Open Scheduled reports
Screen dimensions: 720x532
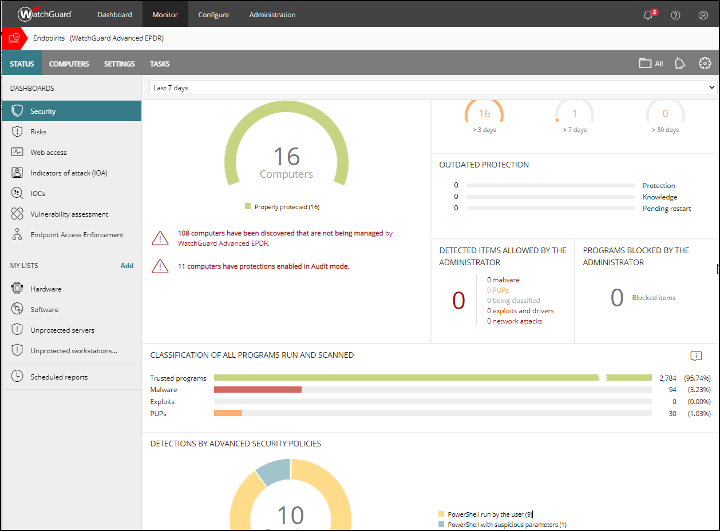click(x=58, y=377)
